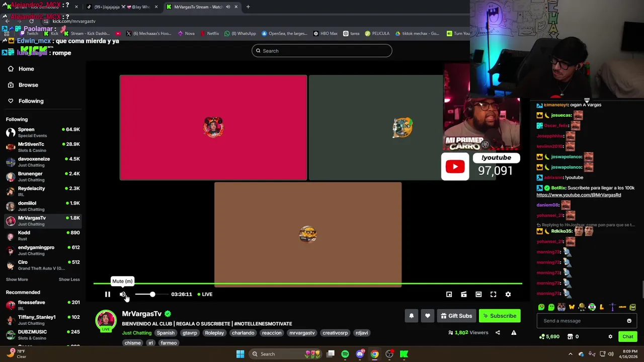
Task: Open the Windows Start menu
Action: point(240,354)
